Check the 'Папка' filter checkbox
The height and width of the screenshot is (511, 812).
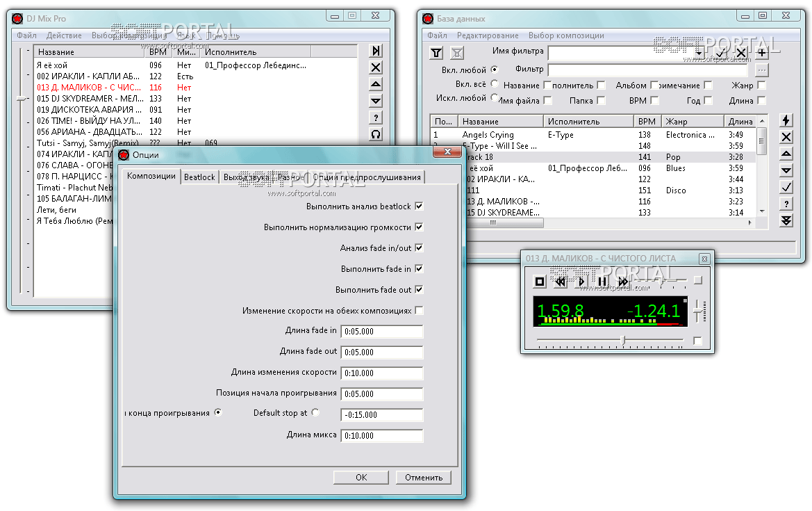point(601,101)
